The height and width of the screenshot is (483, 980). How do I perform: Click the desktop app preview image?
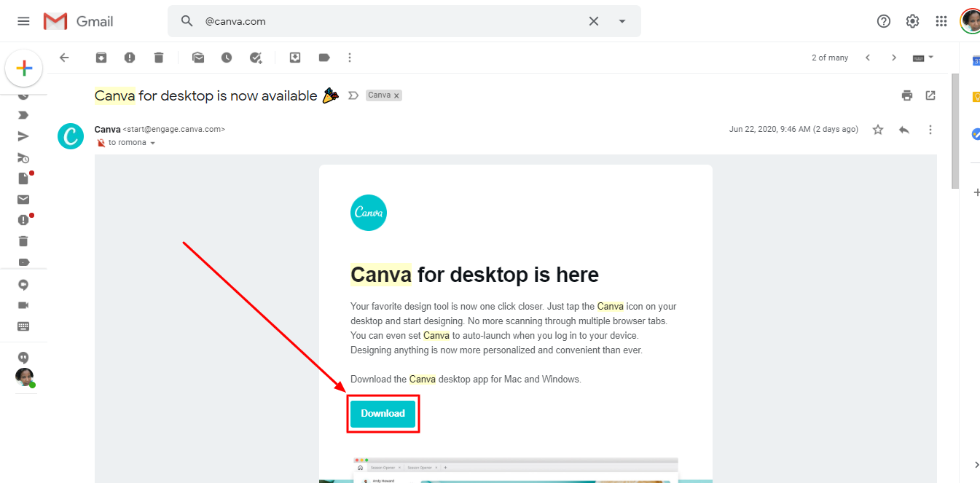click(516, 470)
